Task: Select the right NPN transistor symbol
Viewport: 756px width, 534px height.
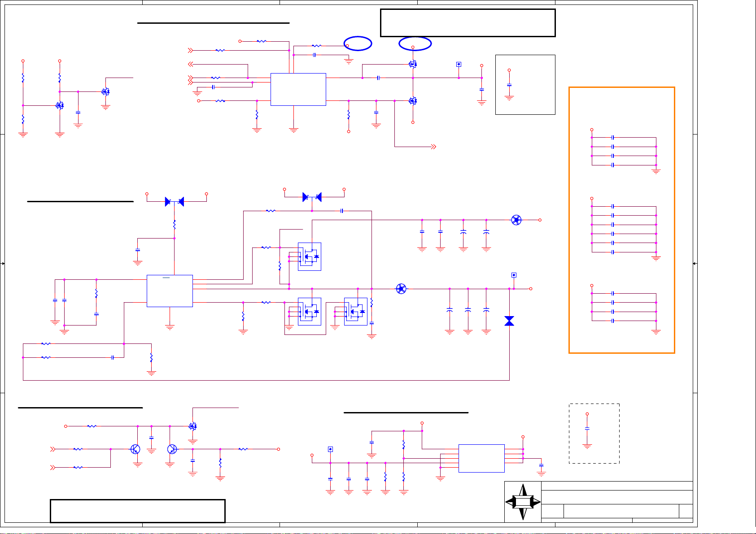Action: (x=172, y=449)
